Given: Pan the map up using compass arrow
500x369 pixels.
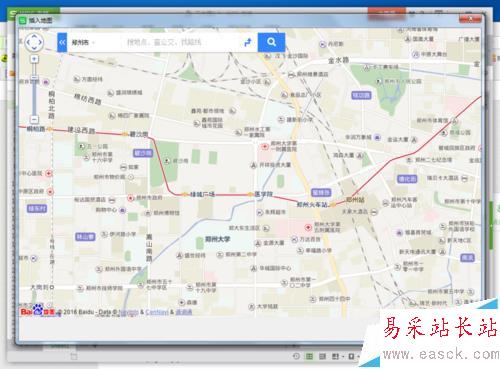Looking at the screenshot, I should tap(34, 36).
